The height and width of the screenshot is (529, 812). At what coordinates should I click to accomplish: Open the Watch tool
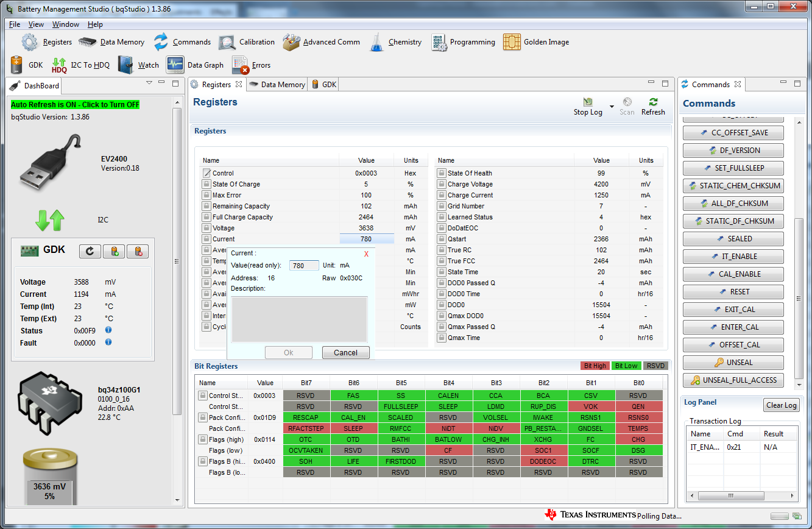(125, 65)
